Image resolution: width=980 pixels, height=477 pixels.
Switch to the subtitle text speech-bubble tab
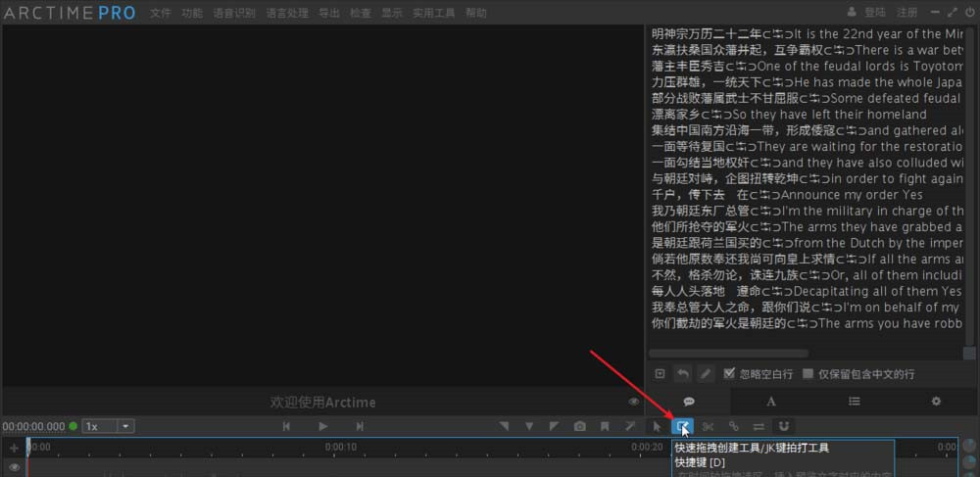click(x=689, y=402)
